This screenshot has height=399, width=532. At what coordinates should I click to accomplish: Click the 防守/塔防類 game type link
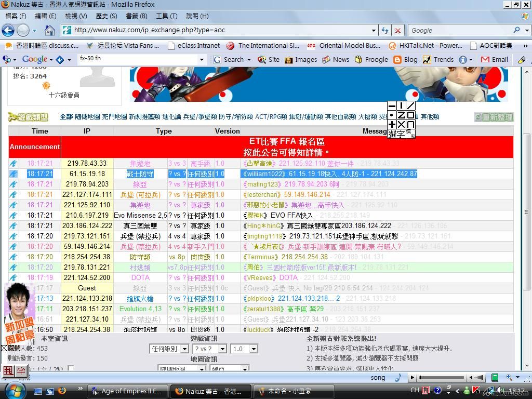click(x=236, y=117)
